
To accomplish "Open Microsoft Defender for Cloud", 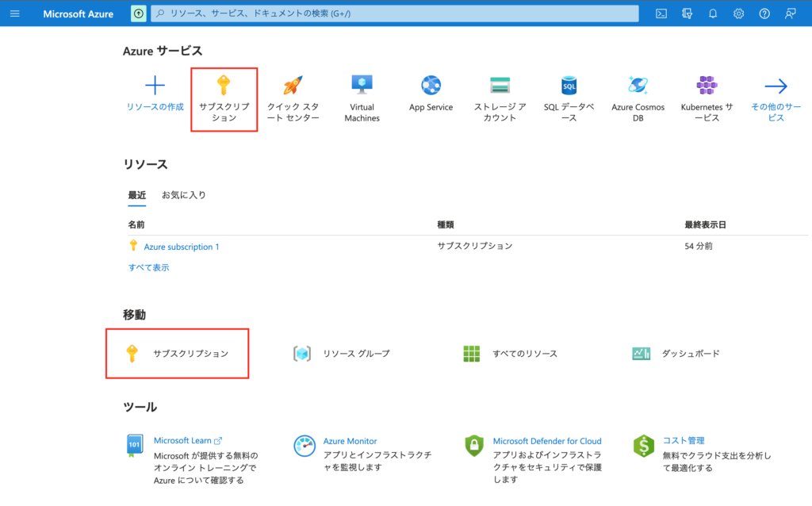I will click(546, 441).
